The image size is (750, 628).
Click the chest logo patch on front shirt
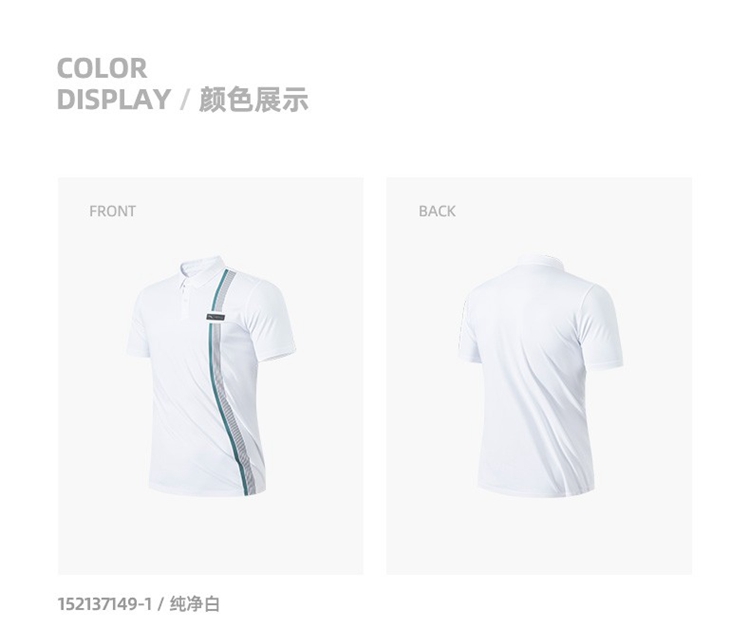click(215, 317)
